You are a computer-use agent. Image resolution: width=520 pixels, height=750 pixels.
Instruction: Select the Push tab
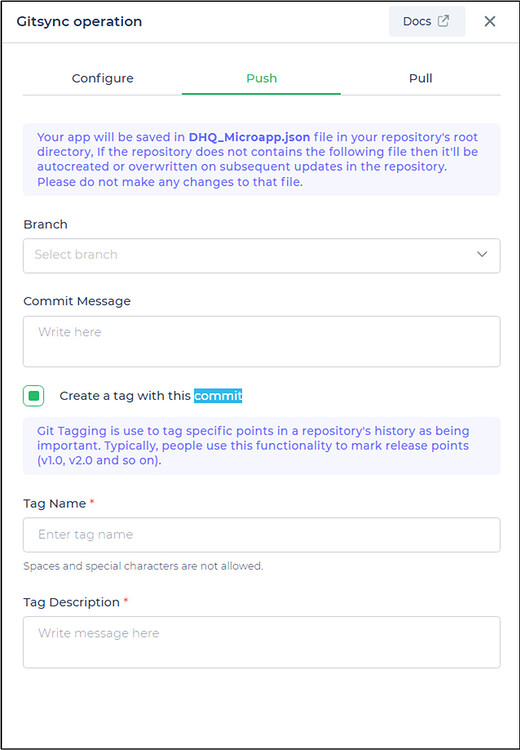pos(261,78)
